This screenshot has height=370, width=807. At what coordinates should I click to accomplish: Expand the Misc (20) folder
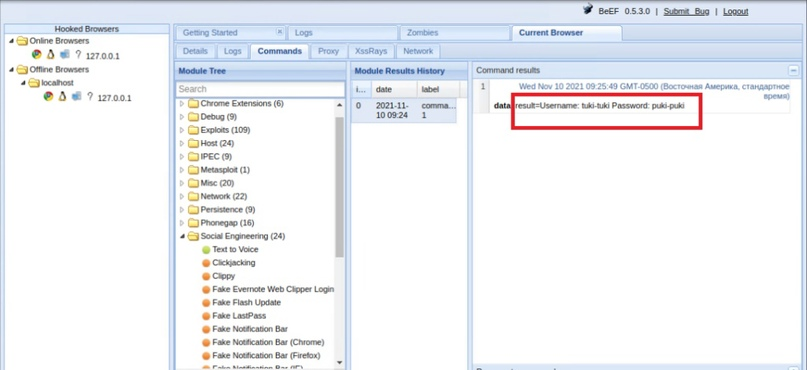(x=182, y=183)
